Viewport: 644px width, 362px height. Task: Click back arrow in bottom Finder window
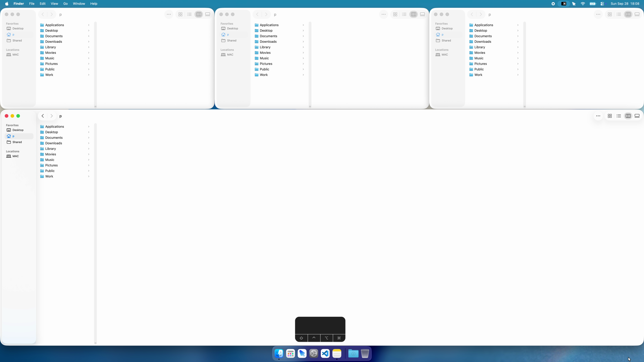(x=43, y=116)
